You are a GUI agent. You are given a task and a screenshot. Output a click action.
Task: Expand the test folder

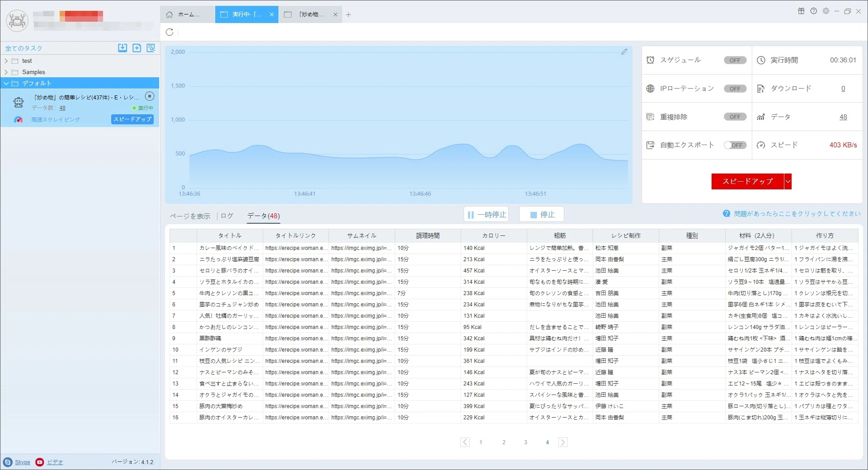tap(6, 61)
